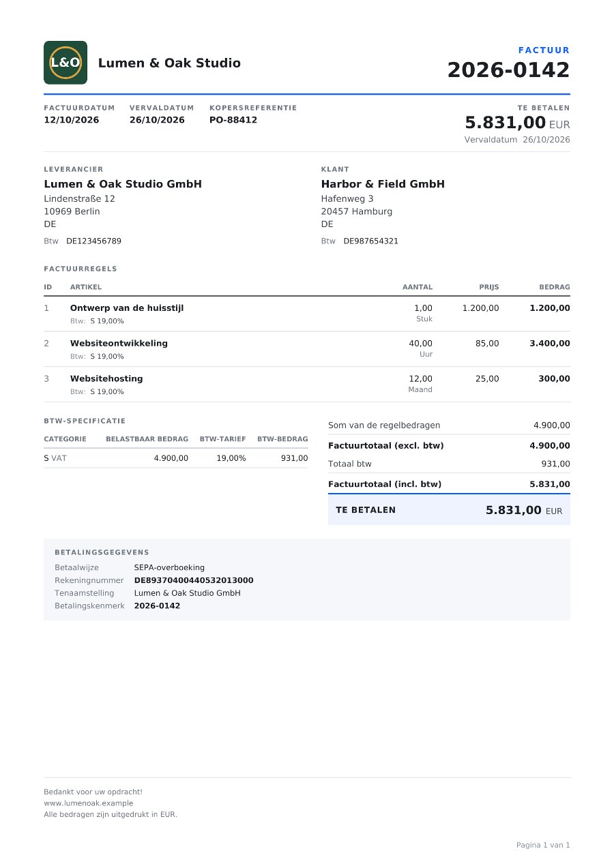Select the IBAN DE89370400440532013000
This screenshot has width=614, height=868.
pos(194,580)
